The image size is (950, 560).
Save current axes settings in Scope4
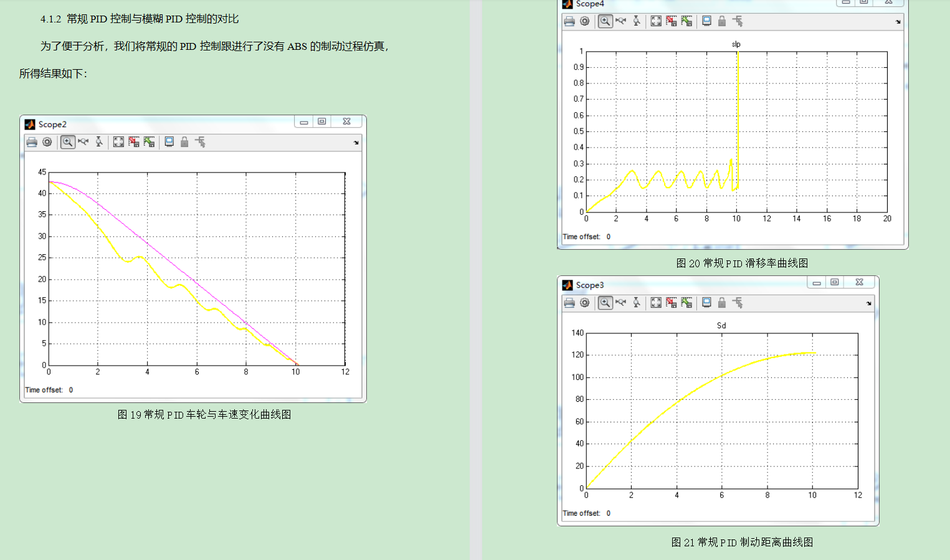pyautogui.click(x=671, y=21)
